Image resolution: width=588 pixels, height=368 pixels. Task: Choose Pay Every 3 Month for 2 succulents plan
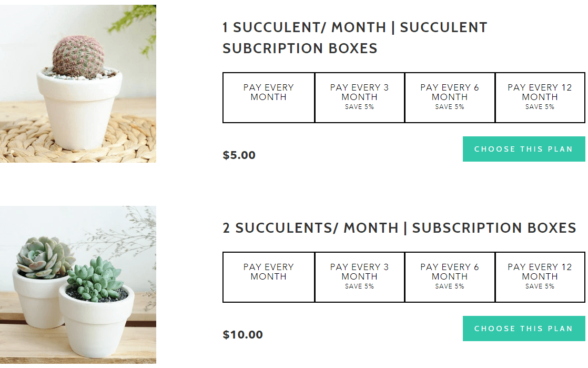point(359,277)
